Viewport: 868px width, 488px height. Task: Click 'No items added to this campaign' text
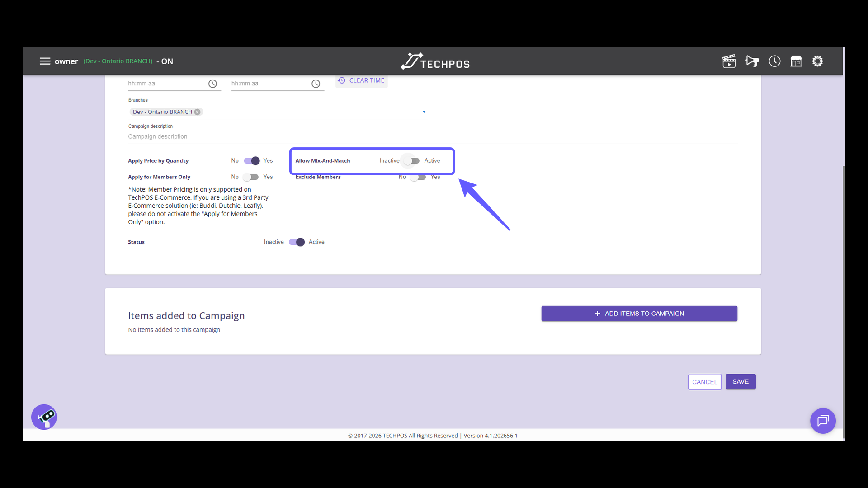point(174,330)
